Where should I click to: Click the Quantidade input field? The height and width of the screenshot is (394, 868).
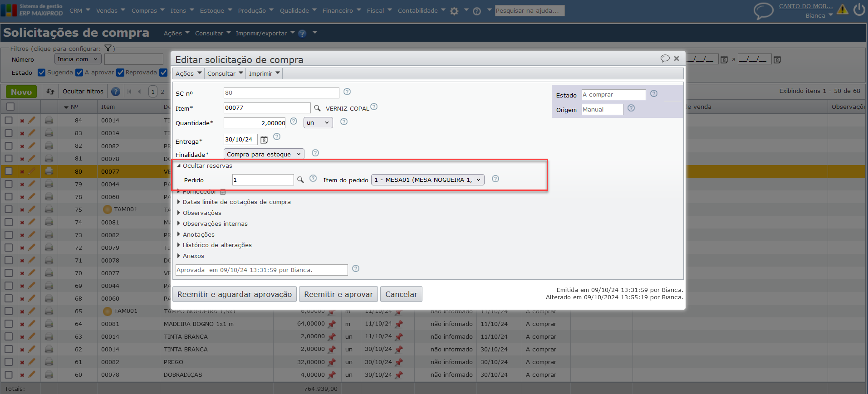255,123
